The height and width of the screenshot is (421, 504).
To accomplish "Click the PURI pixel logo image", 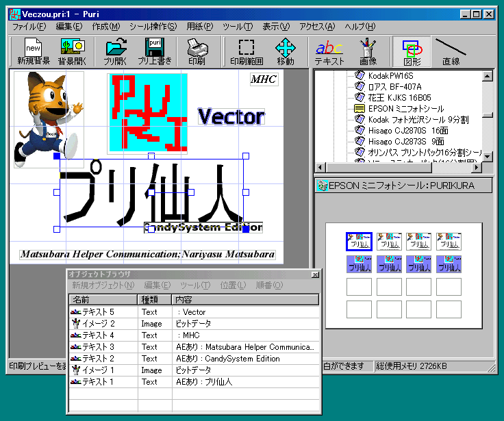I will click(x=148, y=112).
